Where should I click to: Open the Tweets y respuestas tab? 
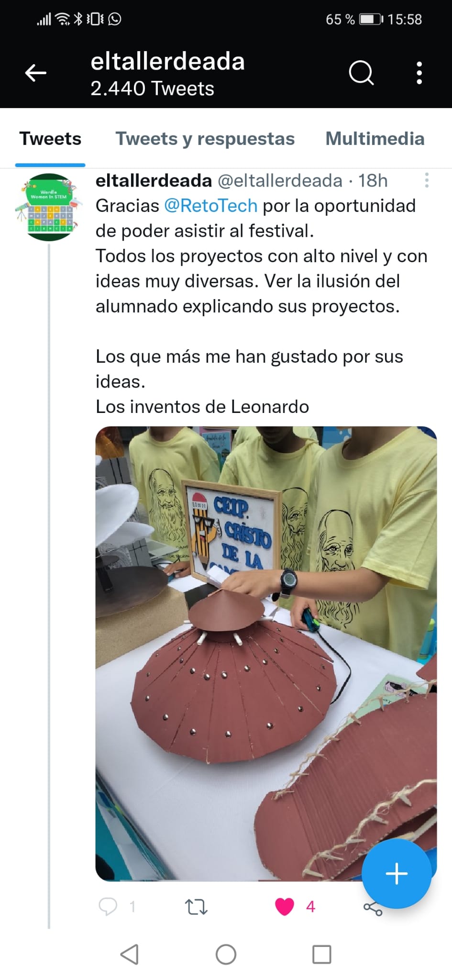click(205, 139)
